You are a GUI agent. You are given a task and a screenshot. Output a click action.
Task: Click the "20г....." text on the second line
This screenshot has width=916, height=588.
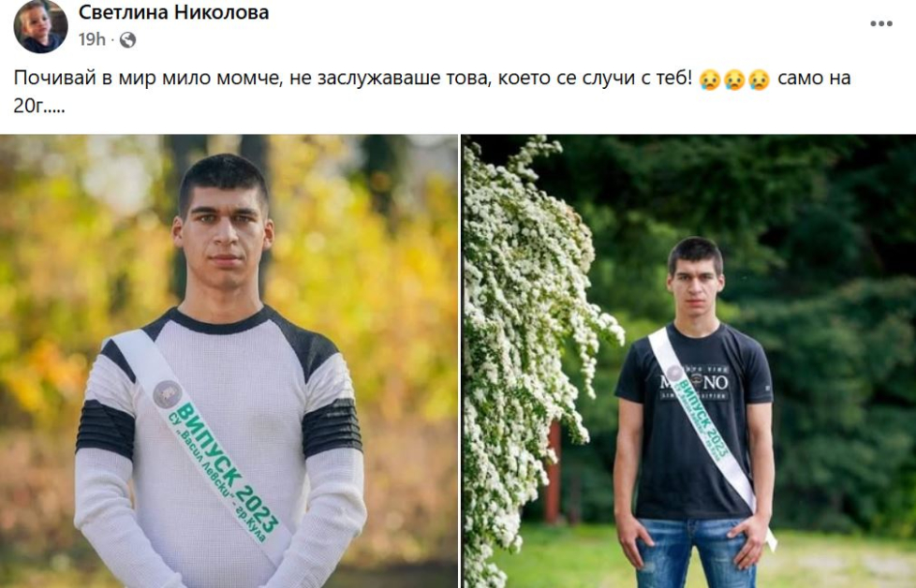click(x=39, y=106)
